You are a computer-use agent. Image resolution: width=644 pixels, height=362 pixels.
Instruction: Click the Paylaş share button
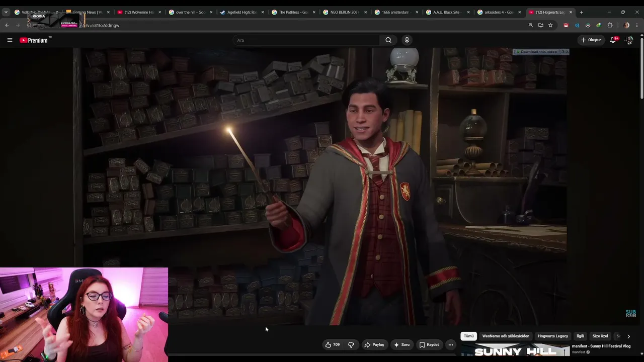(x=374, y=344)
